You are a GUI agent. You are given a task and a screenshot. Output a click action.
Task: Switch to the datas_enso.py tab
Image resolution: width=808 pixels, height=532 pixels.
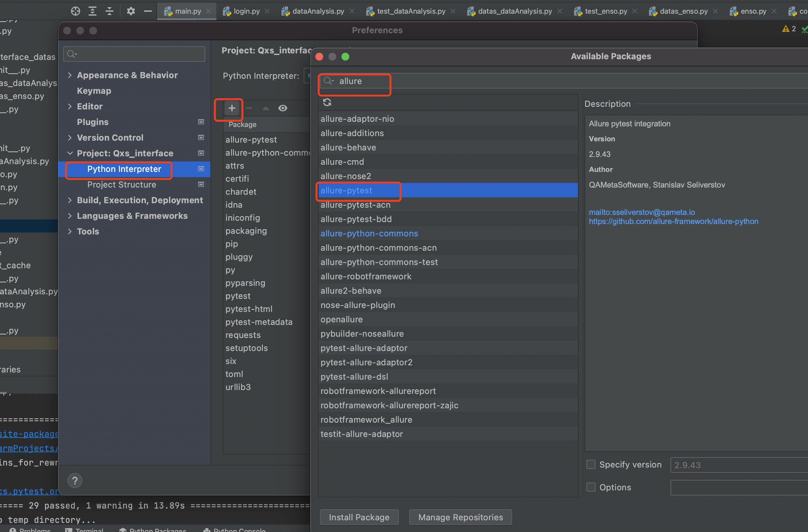point(684,11)
